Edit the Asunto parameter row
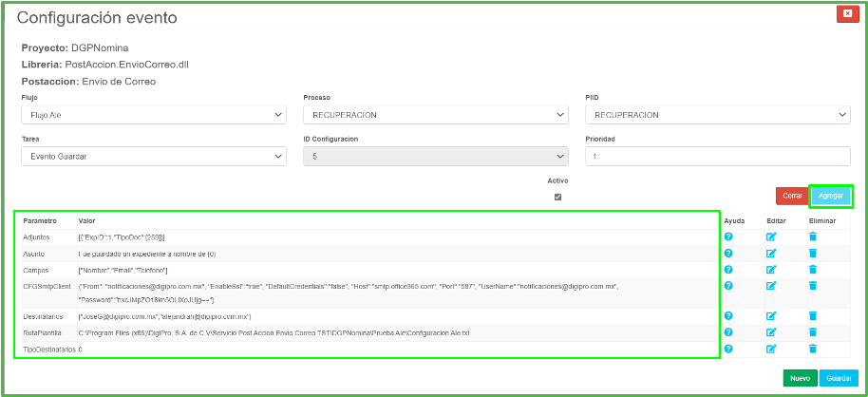The image size is (868, 397). pos(771,254)
